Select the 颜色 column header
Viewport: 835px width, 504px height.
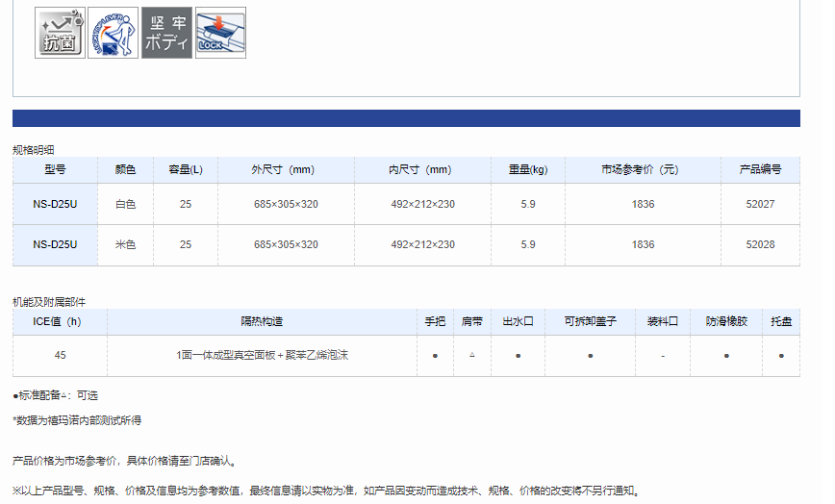pos(126,170)
